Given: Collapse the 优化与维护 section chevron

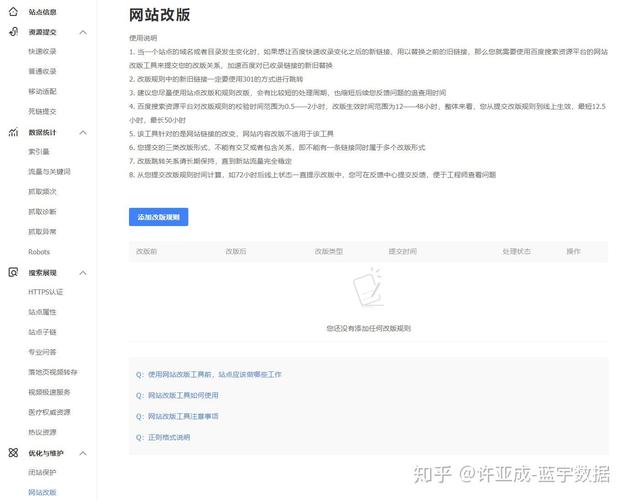Looking at the screenshot, I should coord(83,453).
